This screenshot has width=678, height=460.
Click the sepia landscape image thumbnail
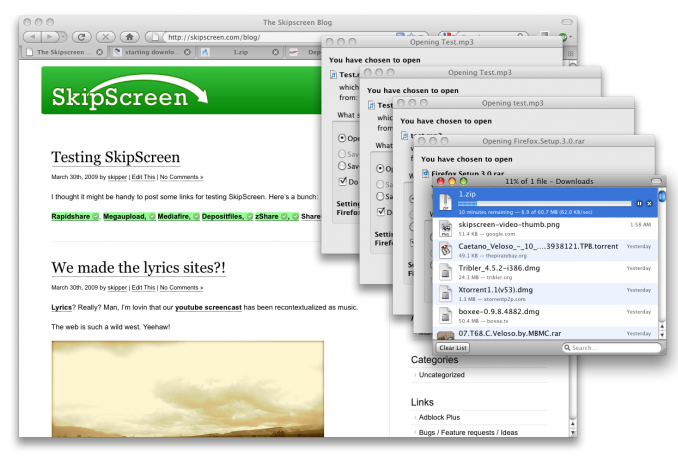pos(188,389)
